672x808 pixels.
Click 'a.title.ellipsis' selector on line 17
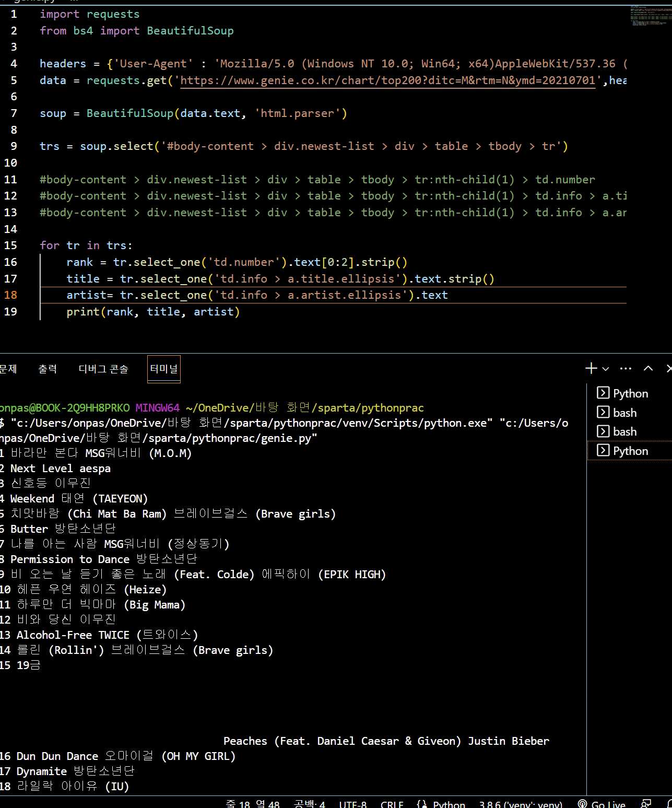point(341,279)
